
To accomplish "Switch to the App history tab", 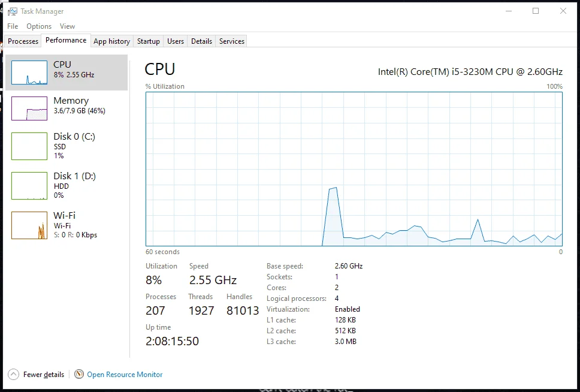I will point(111,41).
